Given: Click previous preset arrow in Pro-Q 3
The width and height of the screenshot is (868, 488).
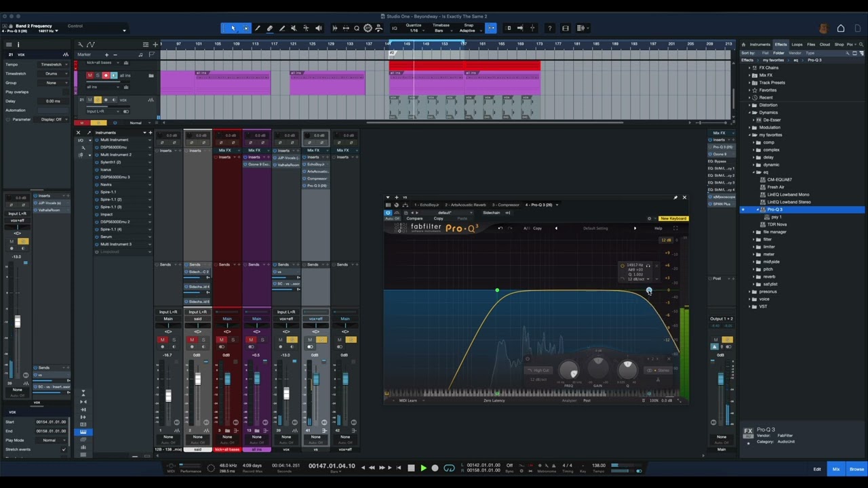Looking at the screenshot, I should point(557,228).
